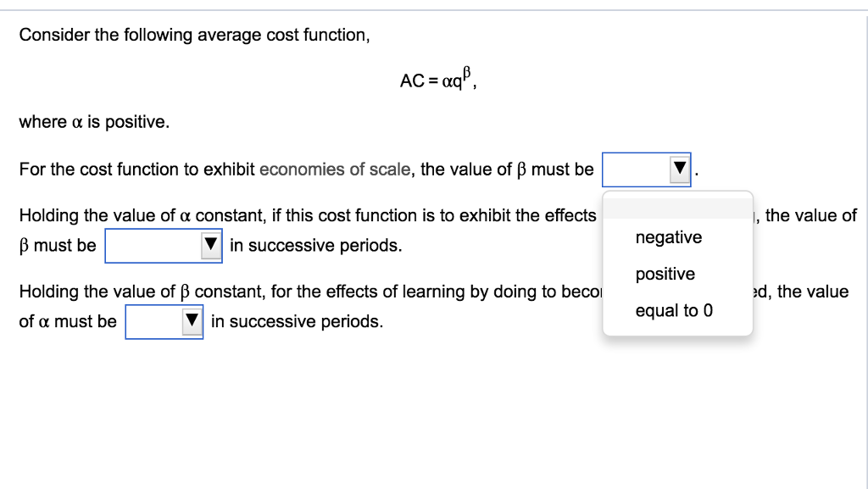Click the black triangle icon on the β successive periods selector

pos(209,245)
